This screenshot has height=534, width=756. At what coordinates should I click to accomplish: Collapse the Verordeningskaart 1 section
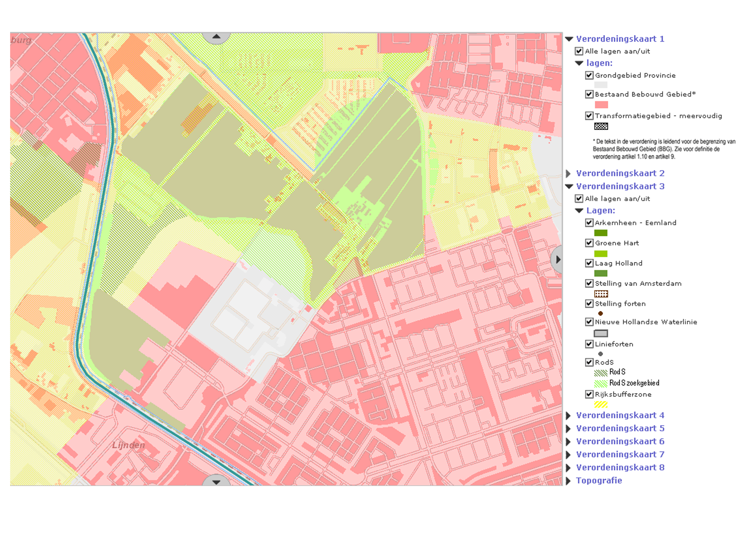(x=569, y=39)
